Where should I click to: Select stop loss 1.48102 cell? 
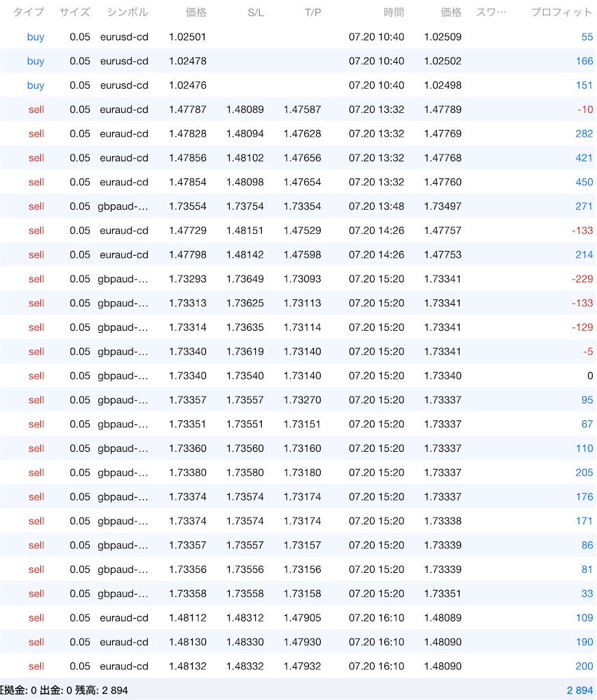coord(245,158)
